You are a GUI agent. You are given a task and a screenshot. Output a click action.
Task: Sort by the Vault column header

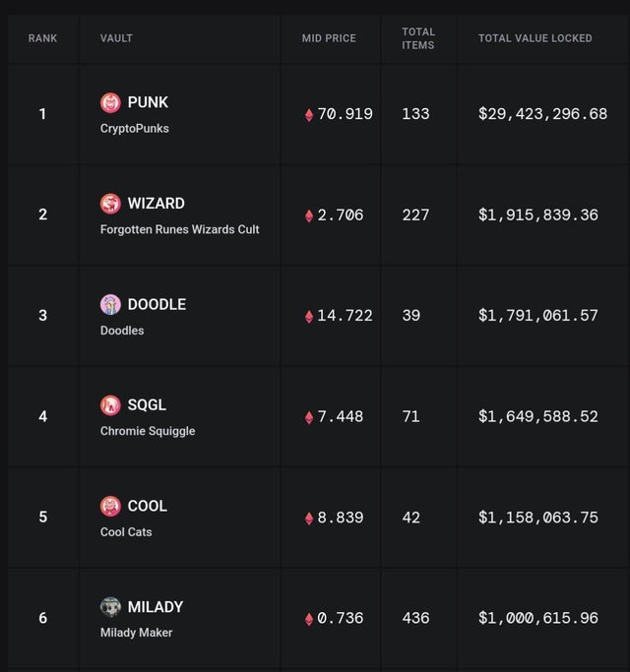point(116,38)
